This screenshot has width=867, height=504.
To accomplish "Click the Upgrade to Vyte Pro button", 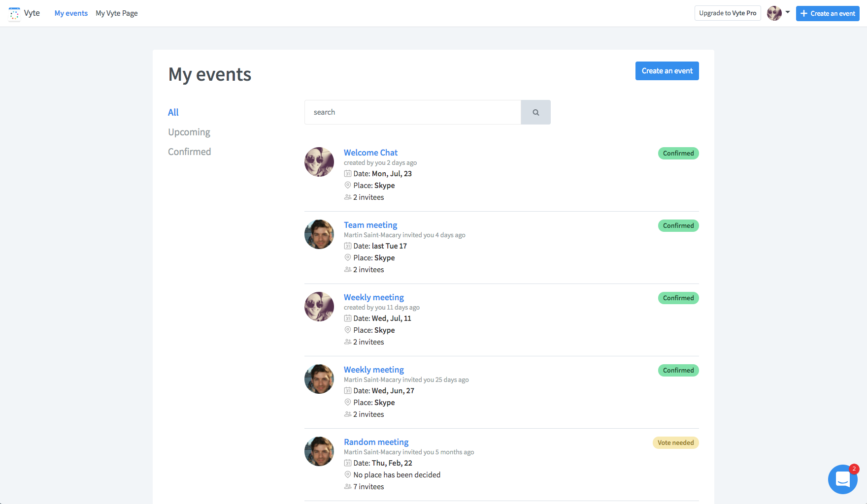I will click(x=728, y=13).
